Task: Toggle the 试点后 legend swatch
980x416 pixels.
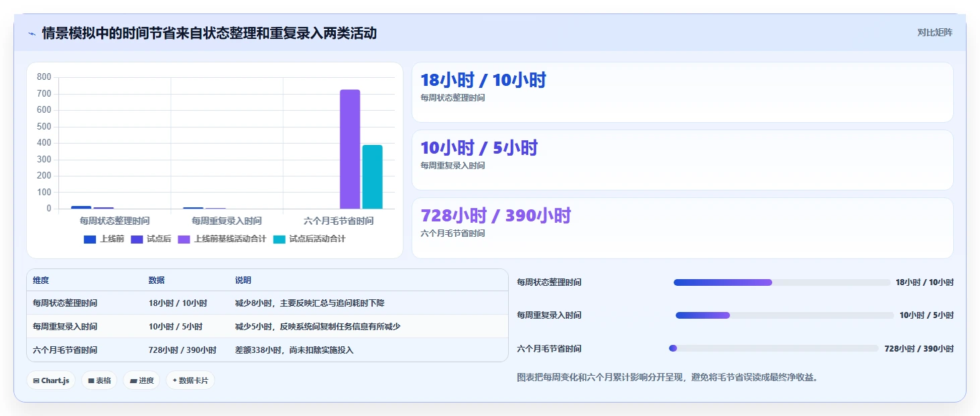Action: point(137,239)
